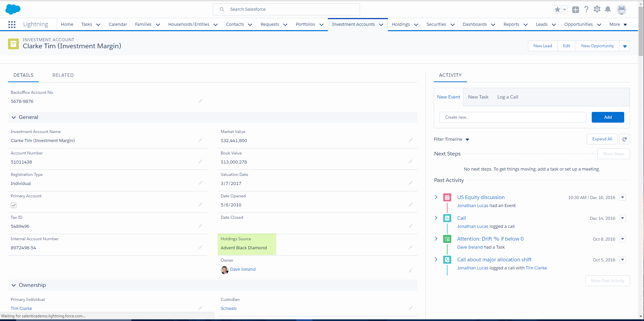Edit the Backoffice Account No. field pencil
Screen dimensions: 644x321
200,101
